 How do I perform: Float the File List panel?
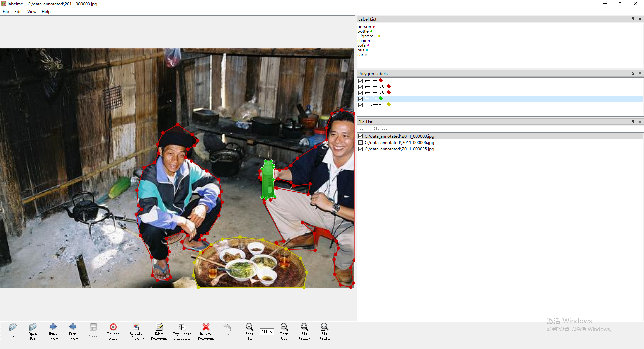[x=633, y=122]
